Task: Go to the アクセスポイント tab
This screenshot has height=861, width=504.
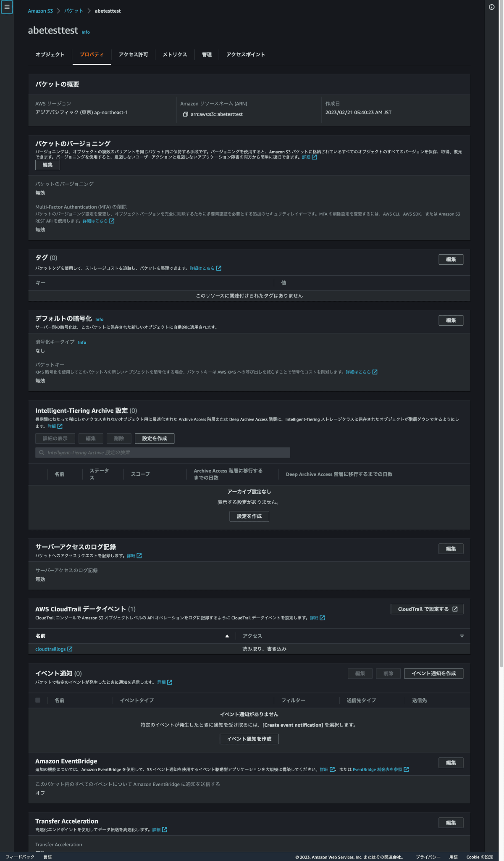Action: click(246, 55)
